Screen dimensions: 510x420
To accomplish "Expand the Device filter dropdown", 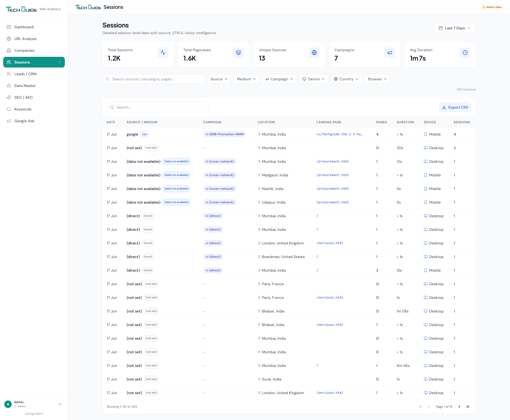I will [x=314, y=79].
